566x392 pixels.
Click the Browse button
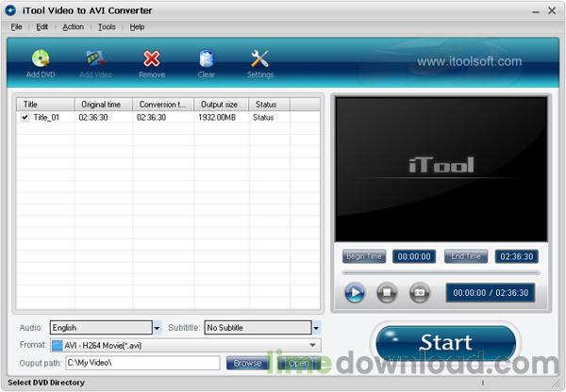[247, 363]
